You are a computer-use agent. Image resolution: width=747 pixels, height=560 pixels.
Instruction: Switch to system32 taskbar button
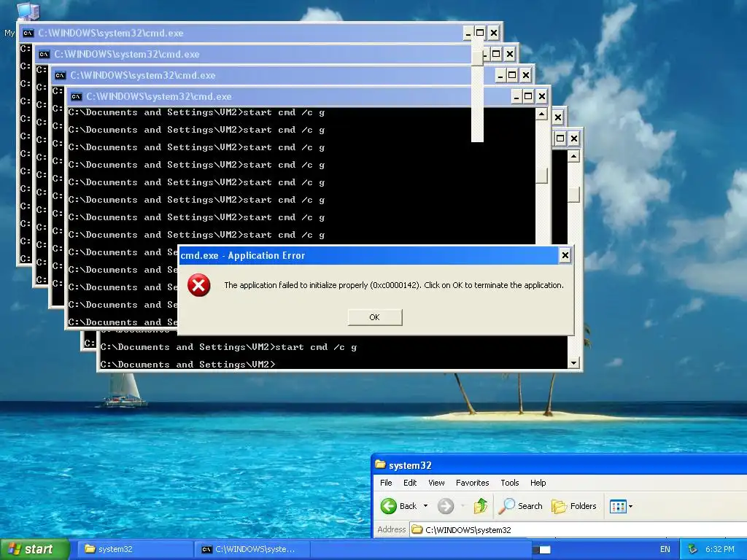pyautogui.click(x=134, y=549)
